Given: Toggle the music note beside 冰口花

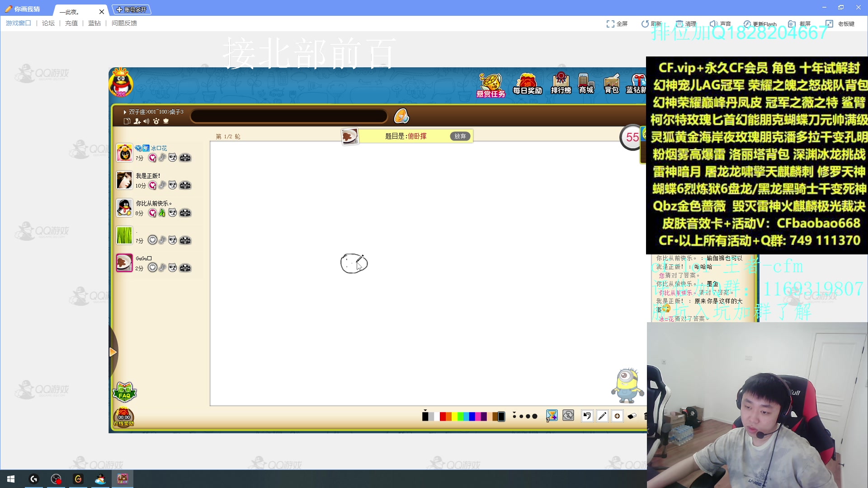Looking at the screenshot, I should coord(162,158).
